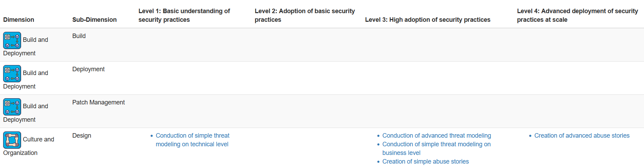Click the Culture and Organization icon
Screen dimensions: 644x166
(12, 140)
